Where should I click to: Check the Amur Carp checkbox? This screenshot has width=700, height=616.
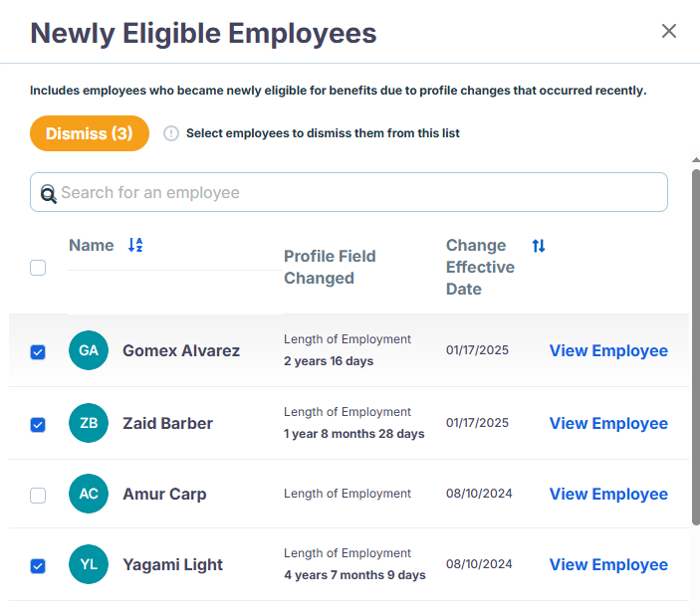(38, 496)
